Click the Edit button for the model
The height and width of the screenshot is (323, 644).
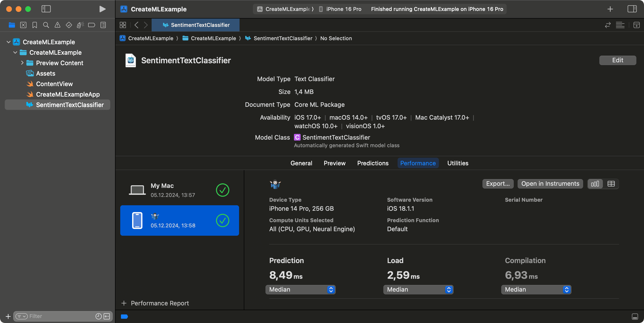click(x=617, y=60)
